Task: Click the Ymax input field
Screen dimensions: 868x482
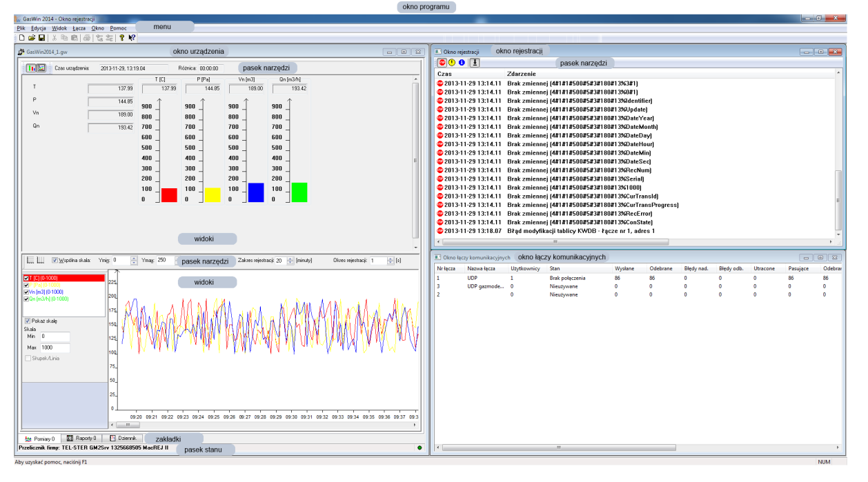Action: [x=164, y=261]
